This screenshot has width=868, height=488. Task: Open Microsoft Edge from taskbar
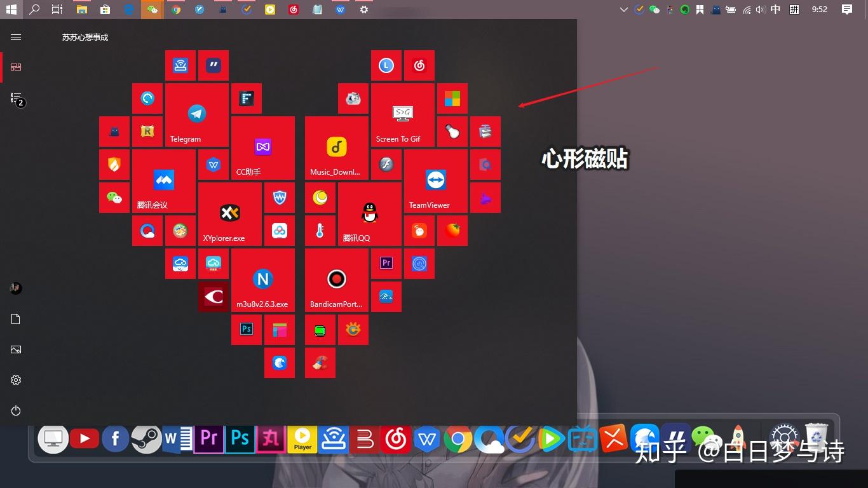tap(129, 10)
